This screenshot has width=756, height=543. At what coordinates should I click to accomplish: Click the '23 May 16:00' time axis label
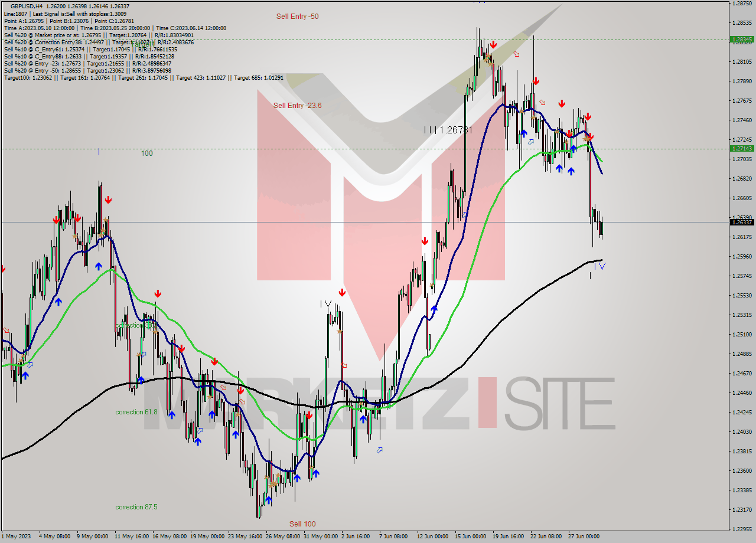click(246, 537)
